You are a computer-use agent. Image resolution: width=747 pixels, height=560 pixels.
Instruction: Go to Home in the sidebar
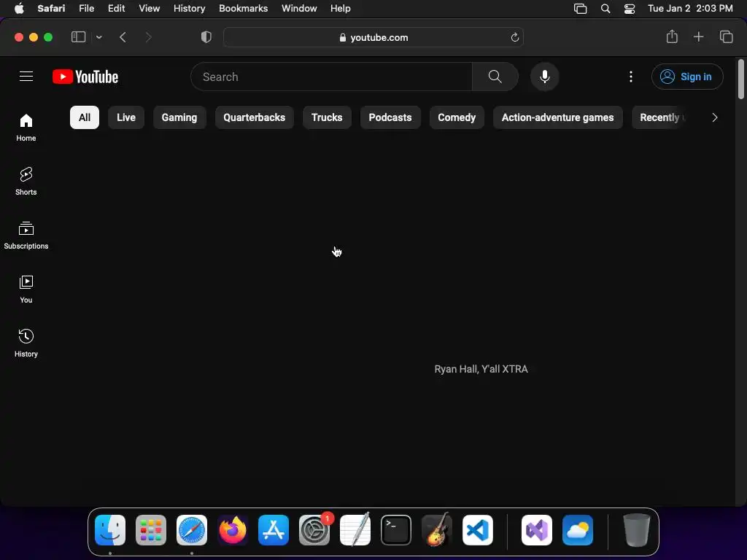click(x=26, y=128)
